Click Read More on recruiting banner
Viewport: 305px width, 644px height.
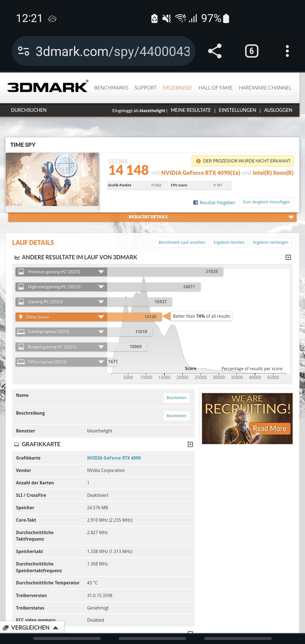[270, 428]
